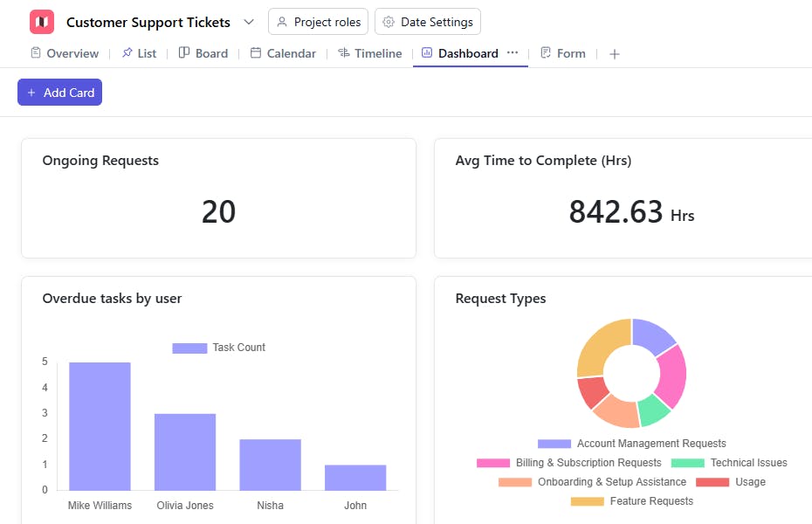812x524 pixels.
Task: Click the Customer Support Tickets app logo icon
Action: coord(42,21)
